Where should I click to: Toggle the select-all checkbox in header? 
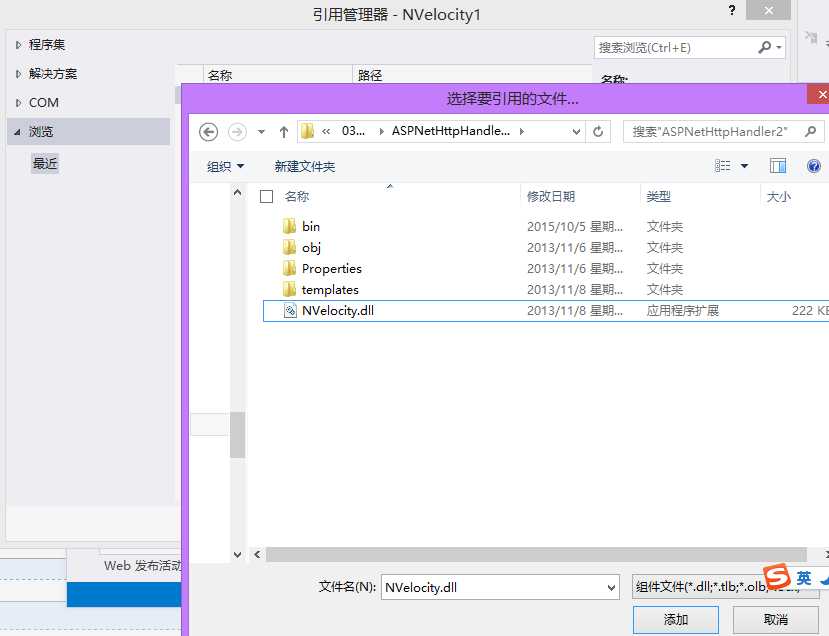click(266, 197)
